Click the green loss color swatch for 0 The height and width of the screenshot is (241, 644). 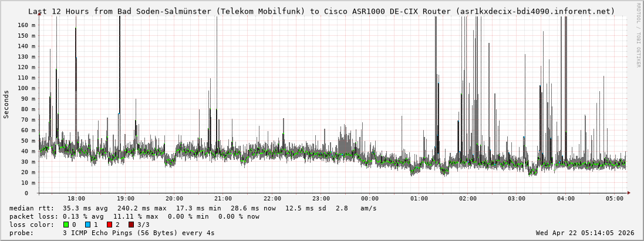pos(66,225)
